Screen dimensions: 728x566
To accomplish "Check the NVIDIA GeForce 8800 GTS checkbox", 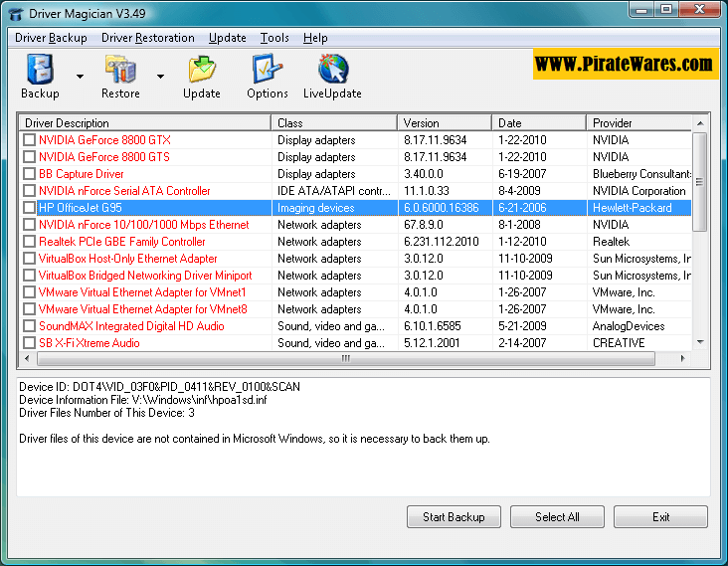I will (29, 157).
